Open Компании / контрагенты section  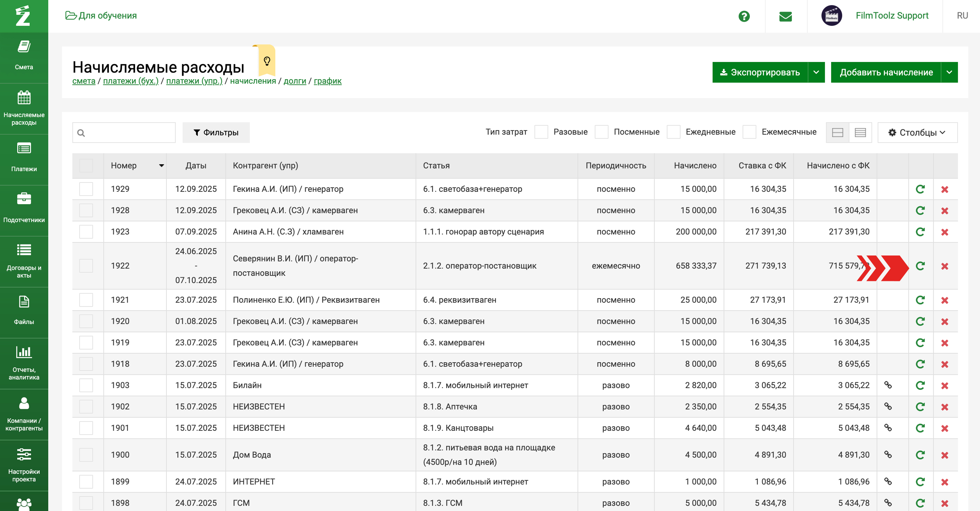point(24,415)
